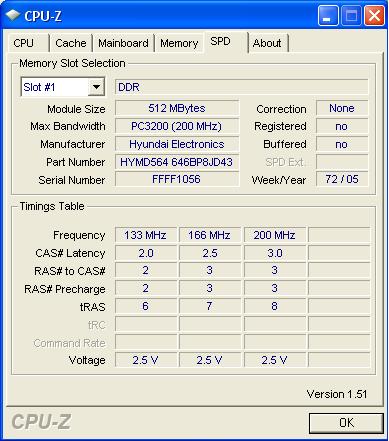Switch to the CPU tab
This screenshot has height=441, width=389.
[28, 43]
